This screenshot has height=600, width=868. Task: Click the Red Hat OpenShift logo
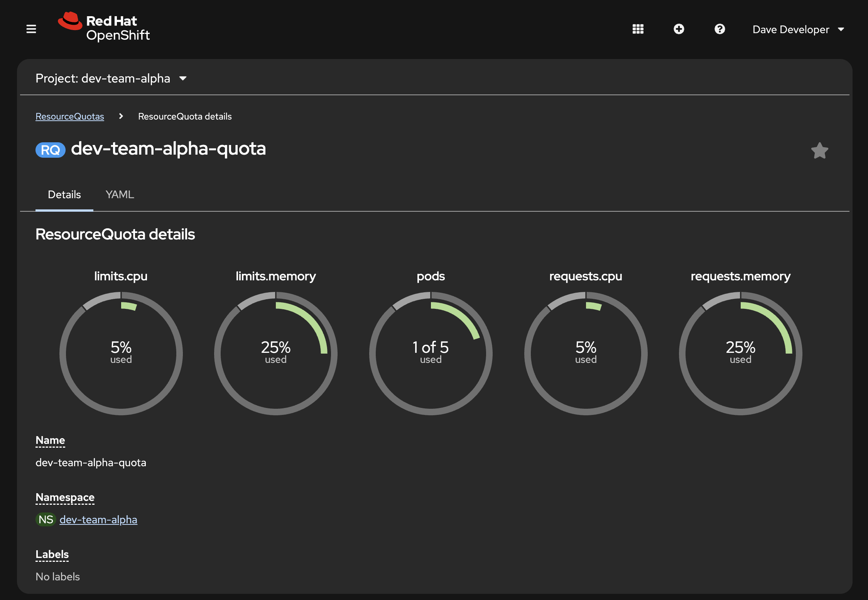click(x=103, y=27)
